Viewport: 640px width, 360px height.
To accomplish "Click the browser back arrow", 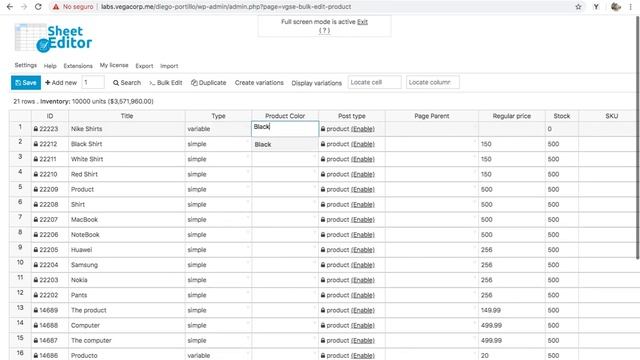I will [10, 7].
